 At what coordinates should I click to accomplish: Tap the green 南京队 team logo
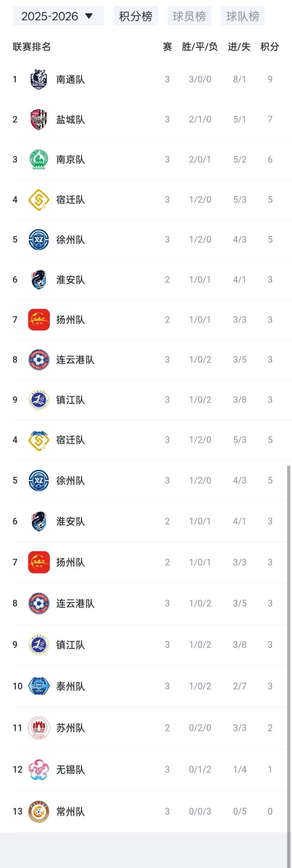[x=39, y=160]
